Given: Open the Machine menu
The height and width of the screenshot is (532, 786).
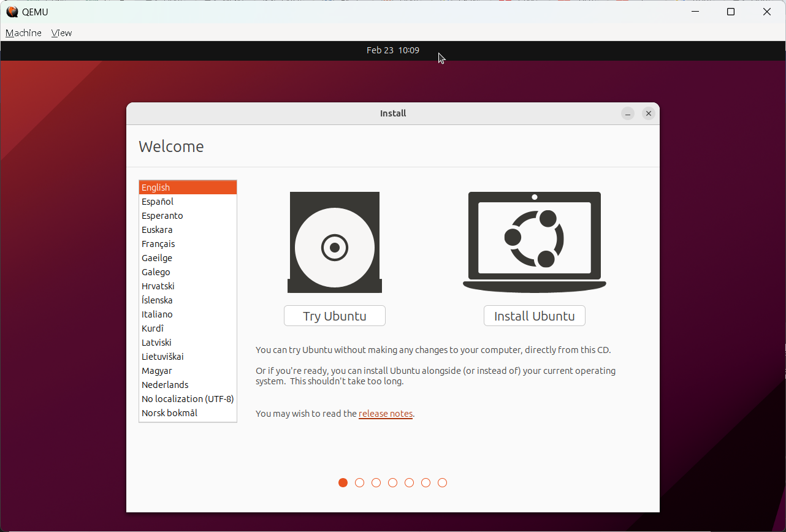Looking at the screenshot, I should 23,33.
